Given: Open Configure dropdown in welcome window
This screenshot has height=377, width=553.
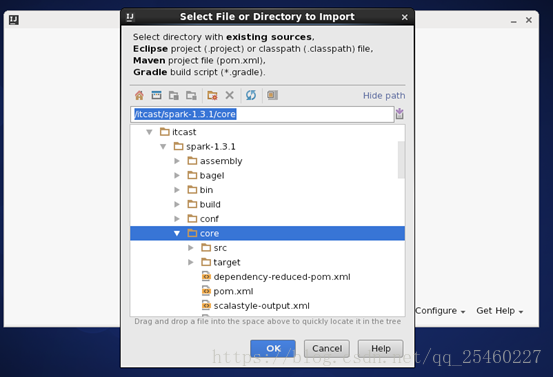Looking at the screenshot, I should coord(440,311).
